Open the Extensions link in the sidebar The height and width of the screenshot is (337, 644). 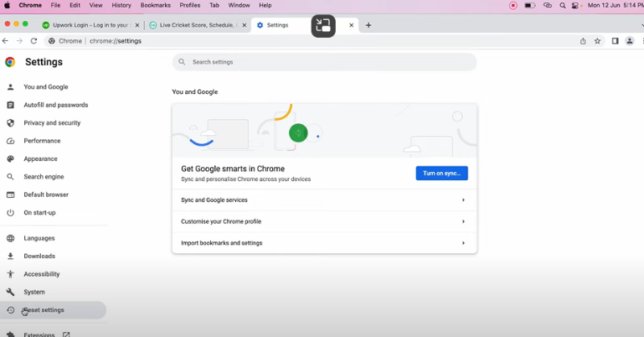click(39, 334)
